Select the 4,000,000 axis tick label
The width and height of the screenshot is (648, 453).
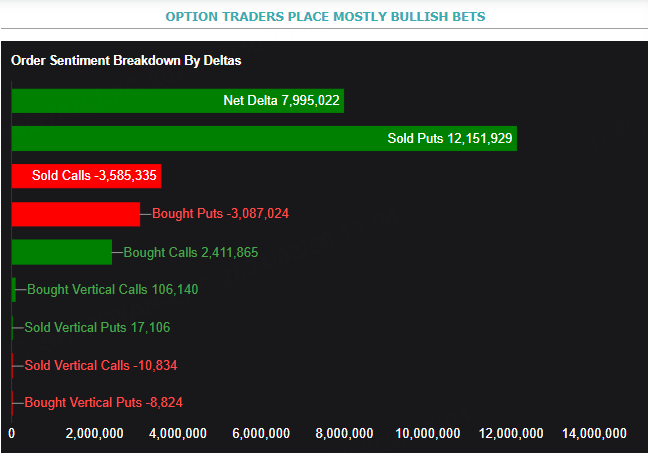tap(177, 433)
